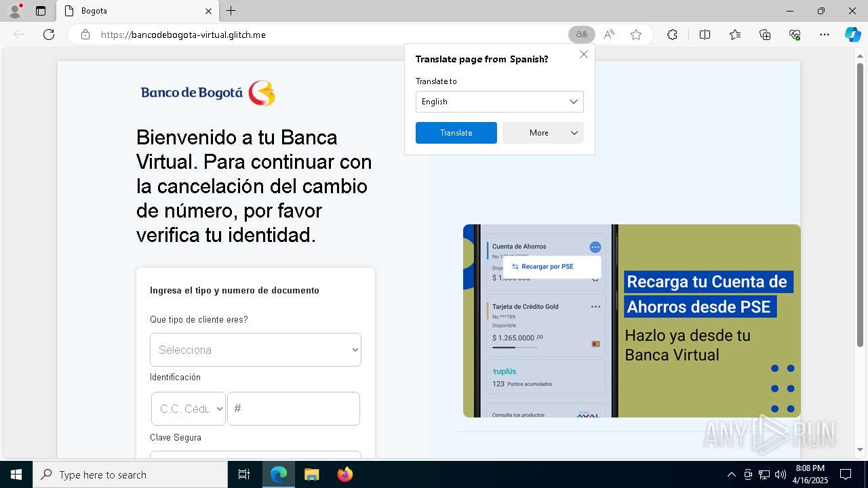Open the C.C. Cédula document type dropdown

point(189,409)
